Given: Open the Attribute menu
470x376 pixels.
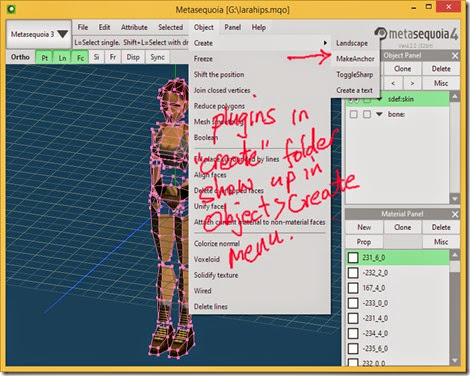Looking at the screenshot, I should [134, 27].
